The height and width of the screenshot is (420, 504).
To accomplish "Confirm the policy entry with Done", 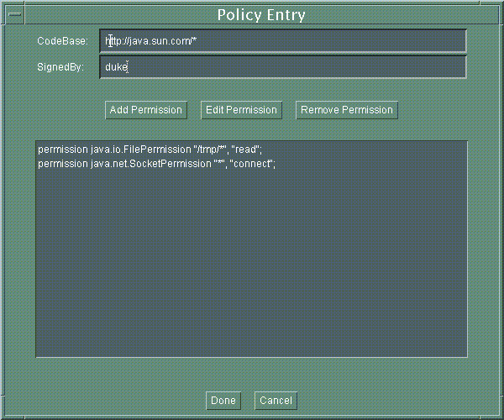I will click(x=223, y=401).
